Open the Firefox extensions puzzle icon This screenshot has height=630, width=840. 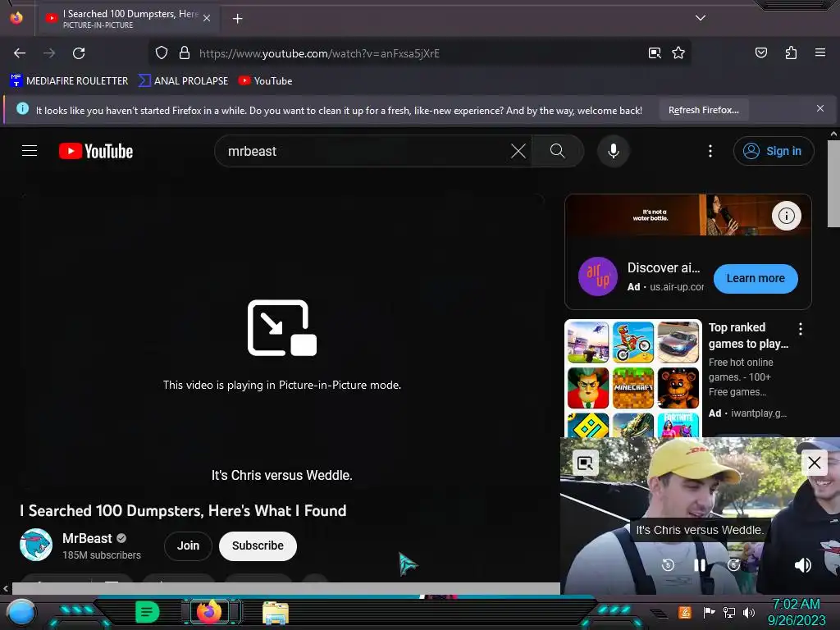pyautogui.click(x=791, y=52)
